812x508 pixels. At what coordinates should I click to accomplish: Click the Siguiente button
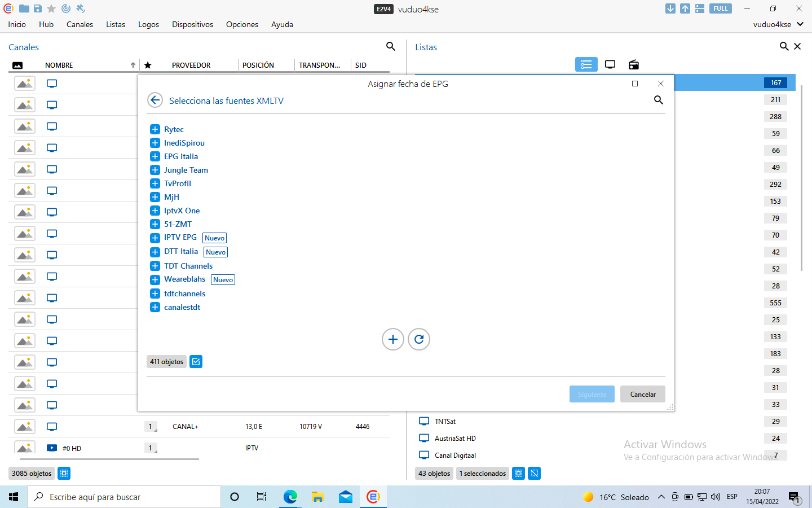592,394
